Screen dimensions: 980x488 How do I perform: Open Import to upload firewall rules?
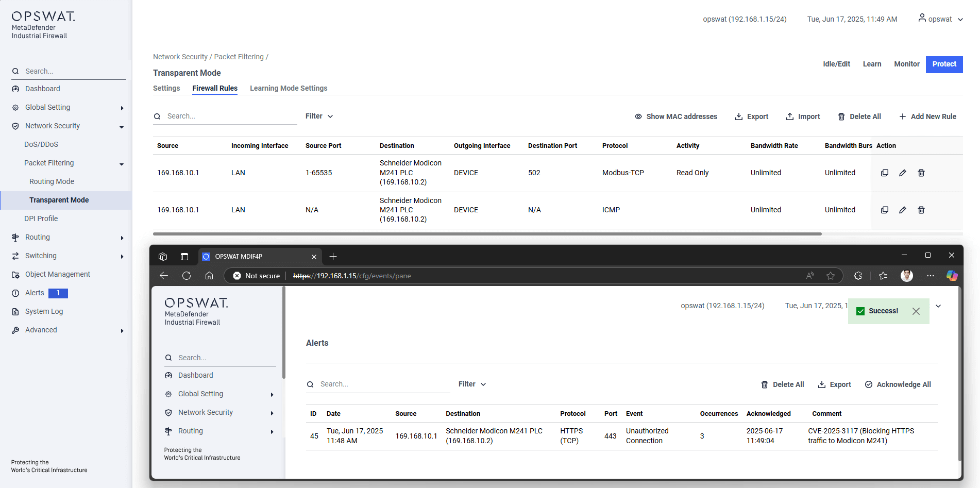[x=803, y=116]
